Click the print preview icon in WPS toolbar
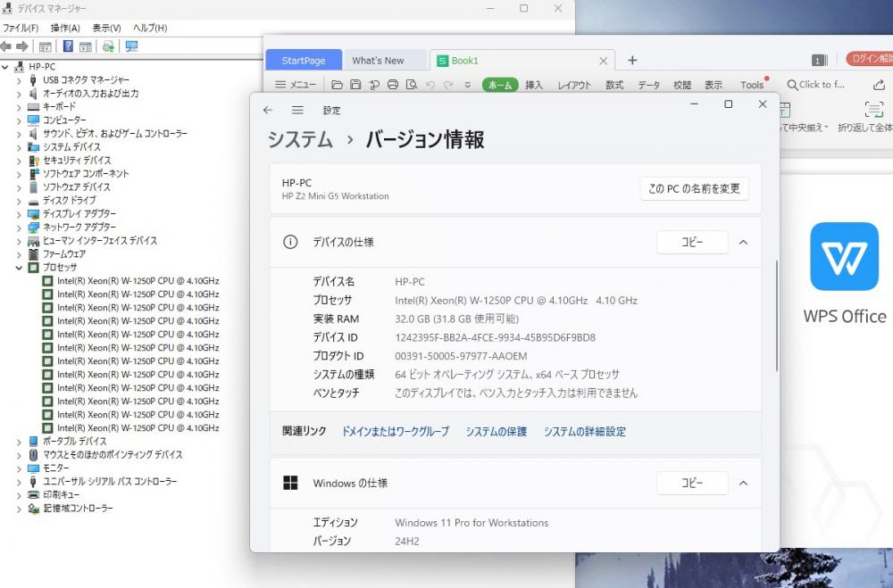Image resolution: width=893 pixels, height=588 pixels. point(411,85)
